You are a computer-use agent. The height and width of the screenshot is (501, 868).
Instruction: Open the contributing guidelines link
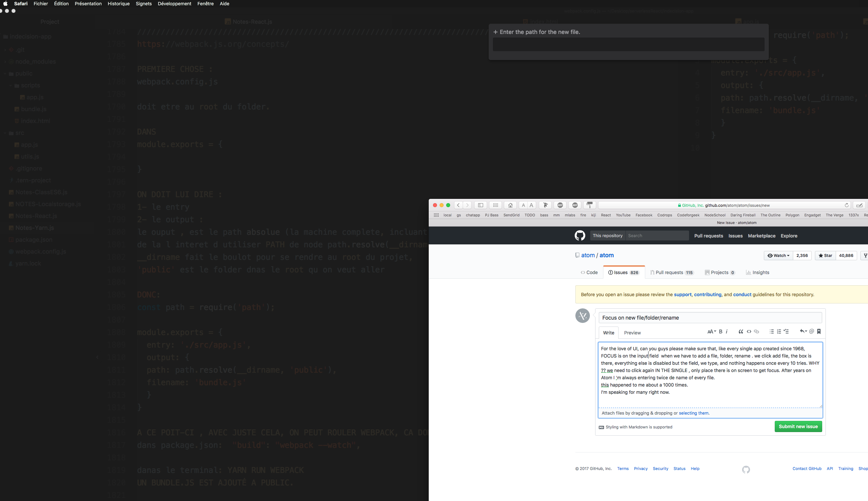tap(708, 295)
